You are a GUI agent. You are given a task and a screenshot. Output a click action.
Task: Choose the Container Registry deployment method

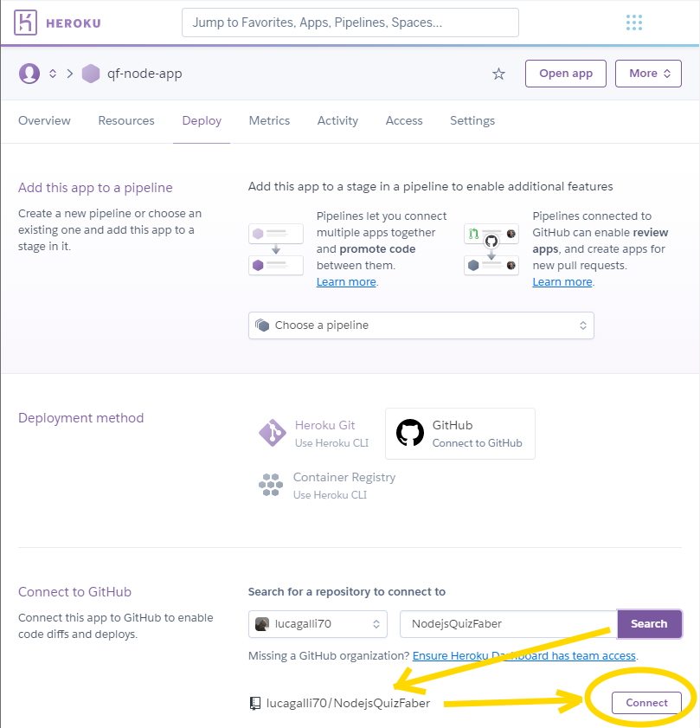click(x=327, y=486)
